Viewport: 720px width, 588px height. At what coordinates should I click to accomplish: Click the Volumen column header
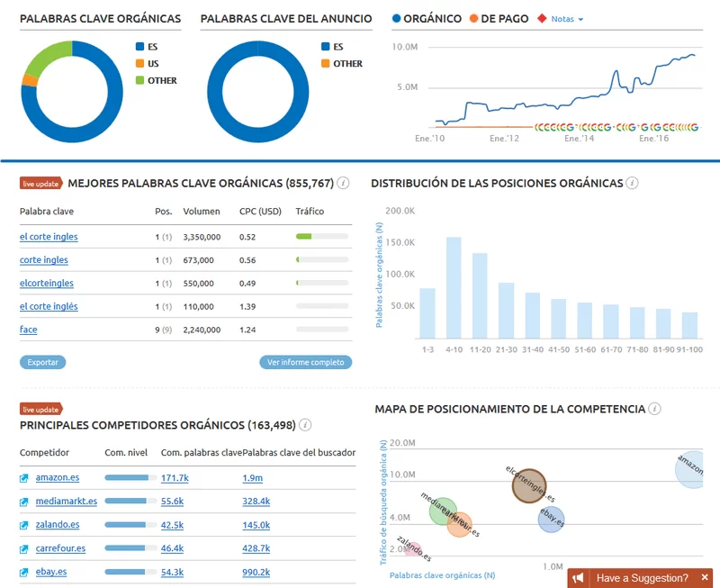pyautogui.click(x=202, y=212)
